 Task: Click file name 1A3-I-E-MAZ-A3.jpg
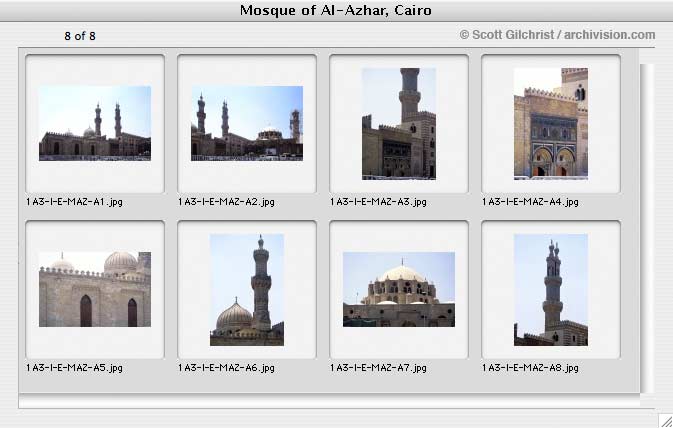point(378,202)
